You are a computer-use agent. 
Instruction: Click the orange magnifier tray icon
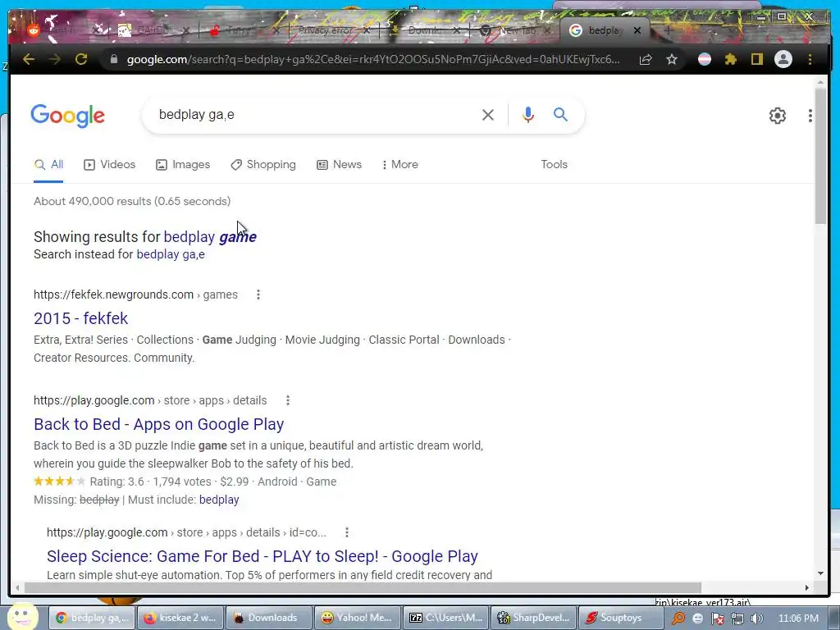point(678,619)
